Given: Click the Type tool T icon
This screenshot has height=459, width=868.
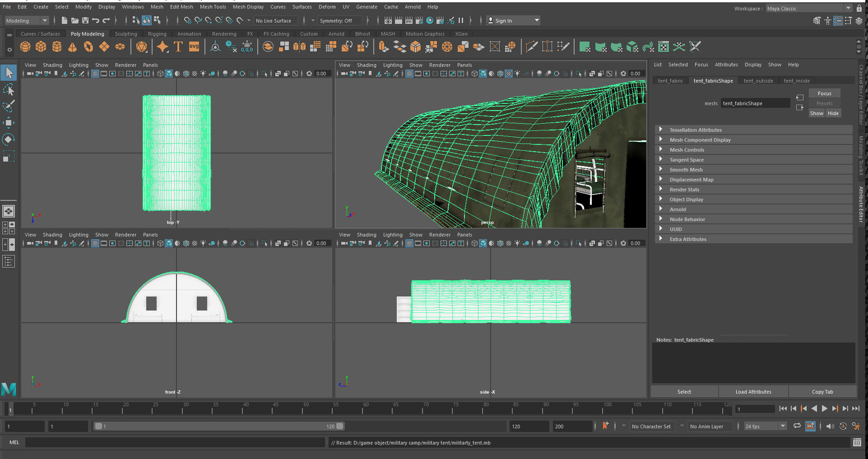Looking at the screenshot, I should pyautogui.click(x=178, y=47).
